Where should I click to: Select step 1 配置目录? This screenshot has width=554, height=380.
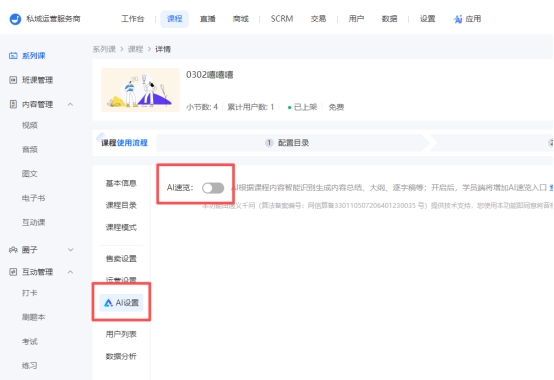(287, 143)
